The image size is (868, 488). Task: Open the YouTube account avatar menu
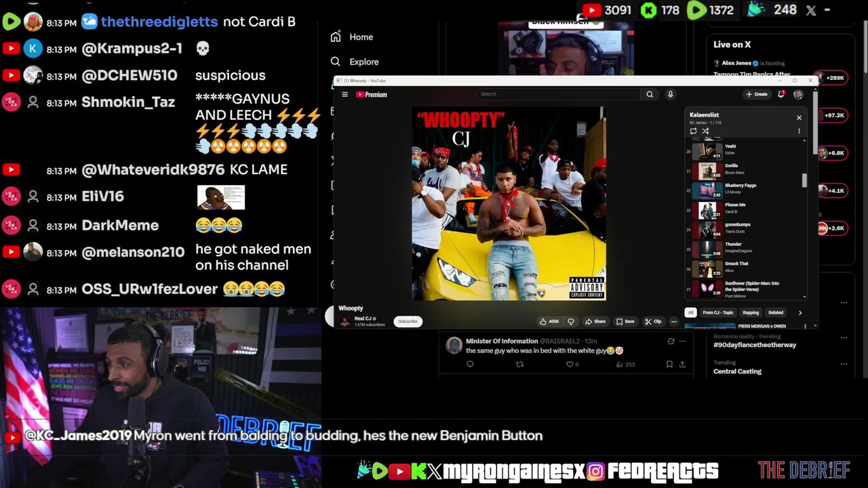tap(798, 95)
